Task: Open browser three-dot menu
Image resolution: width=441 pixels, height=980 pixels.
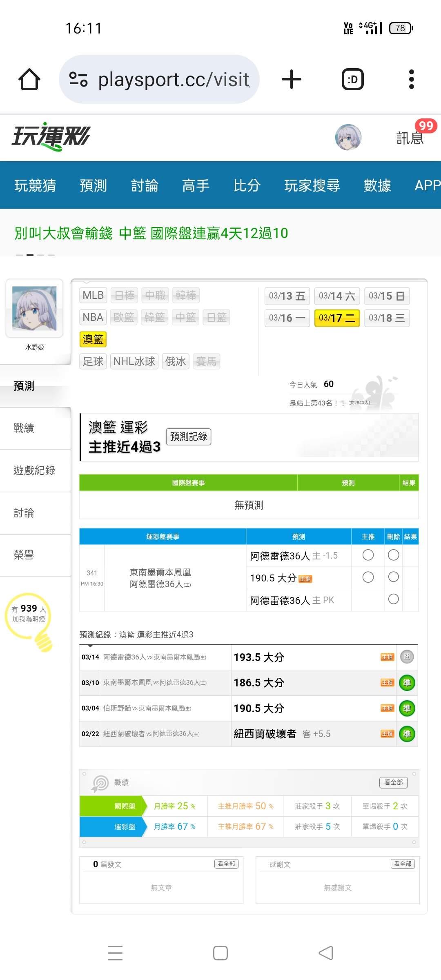Action: point(412,79)
